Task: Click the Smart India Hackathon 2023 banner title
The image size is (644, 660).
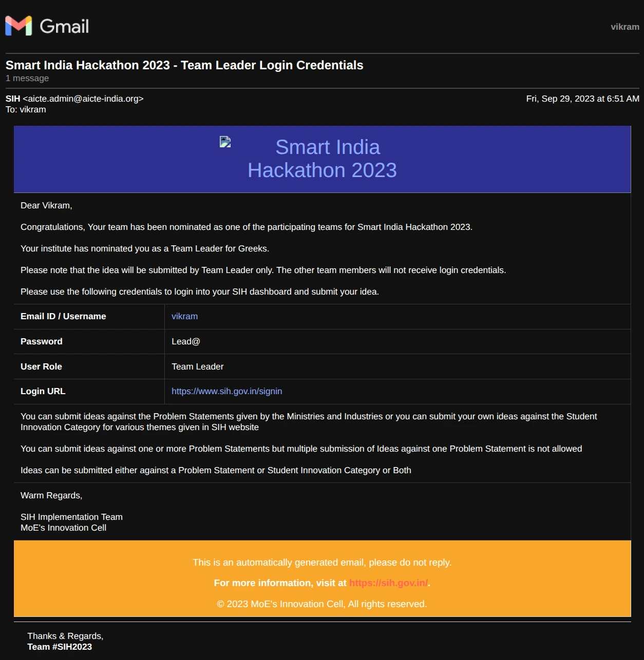Action: pos(322,159)
